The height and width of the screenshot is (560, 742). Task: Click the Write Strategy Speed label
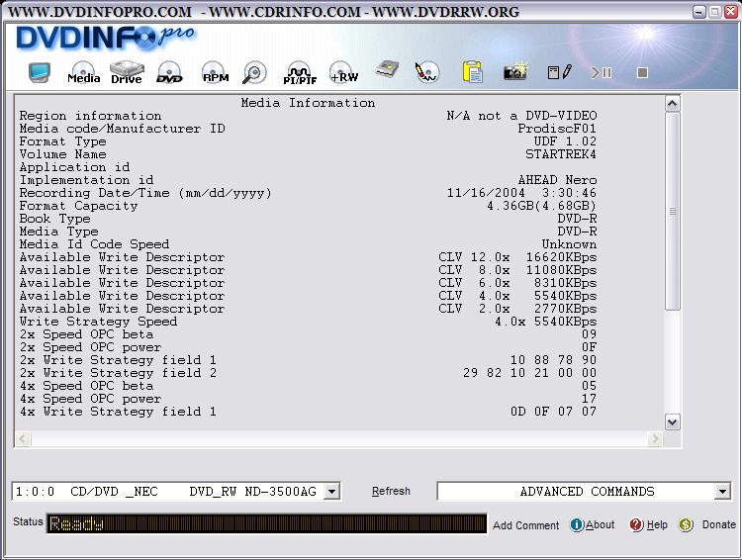pyautogui.click(x=98, y=322)
